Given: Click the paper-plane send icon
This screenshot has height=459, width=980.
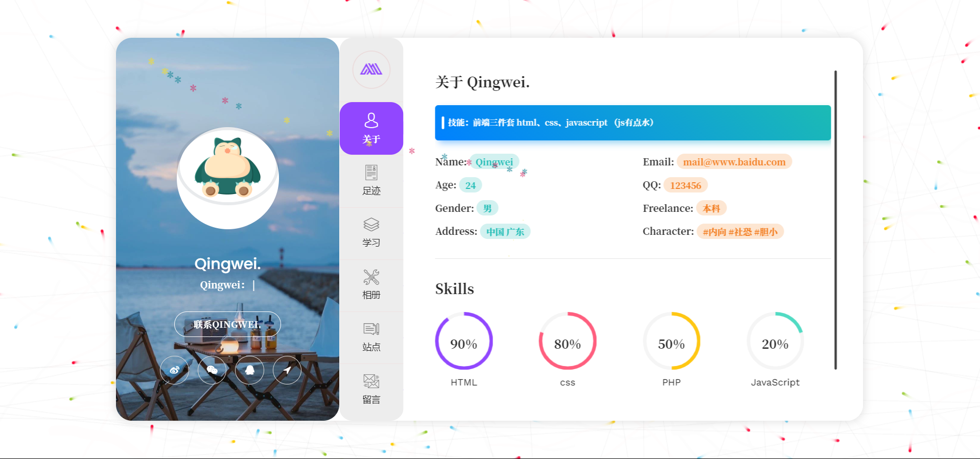Looking at the screenshot, I should (287, 370).
